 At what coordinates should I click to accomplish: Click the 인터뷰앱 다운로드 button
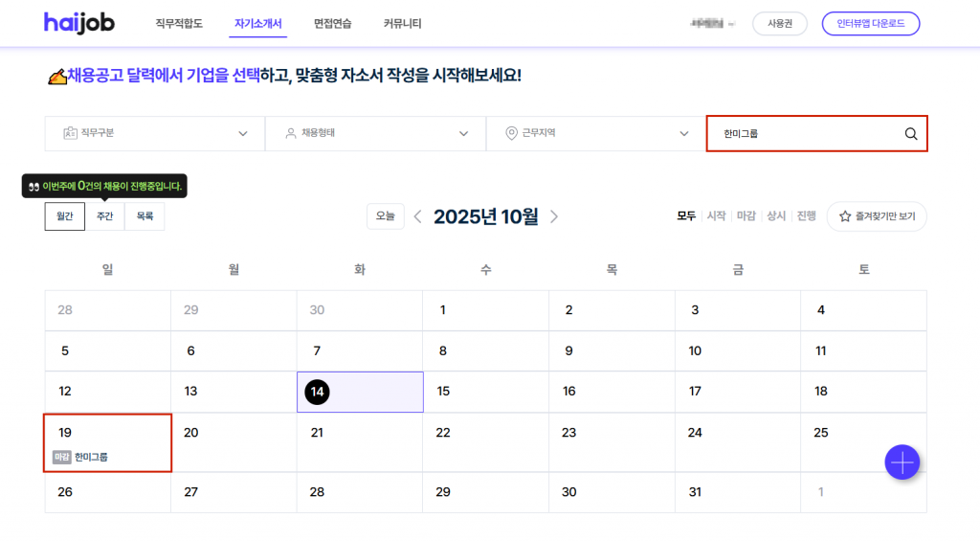tap(870, 24)
